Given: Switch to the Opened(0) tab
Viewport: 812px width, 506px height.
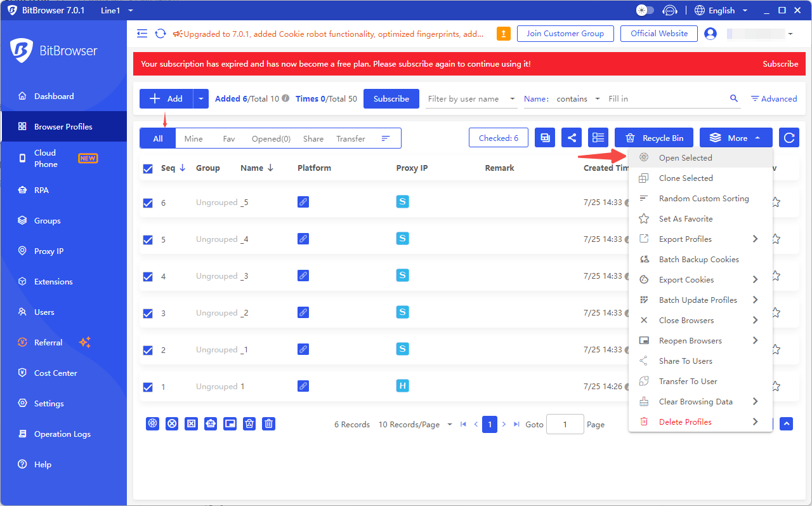Looking at the screenshot, I should coord(271,138).
